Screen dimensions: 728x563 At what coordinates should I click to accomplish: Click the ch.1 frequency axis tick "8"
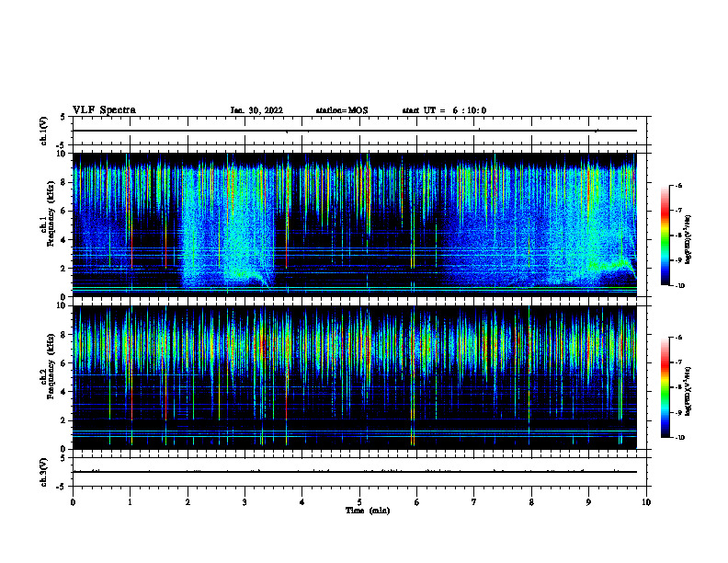(64, 182)
